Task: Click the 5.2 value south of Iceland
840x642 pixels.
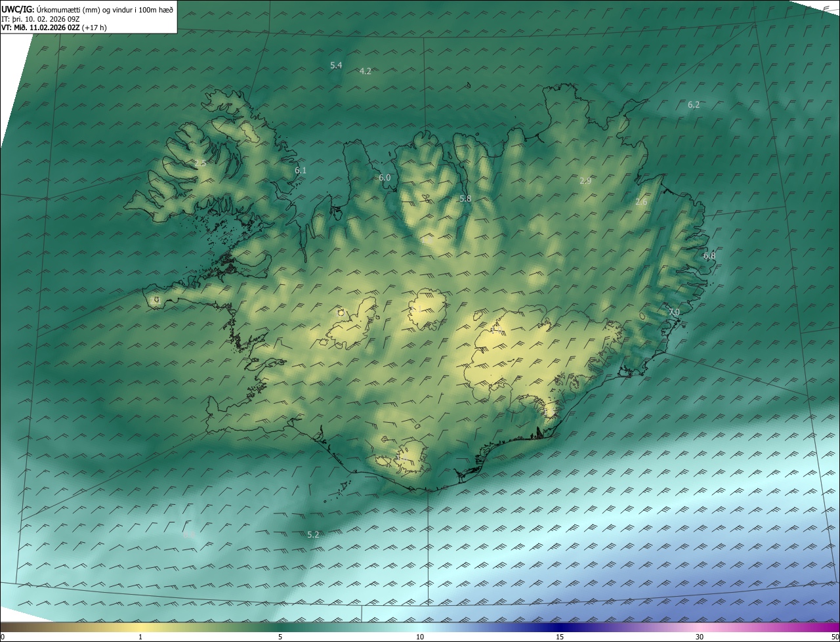Action: pyautogui.click(x=313, y=534)
